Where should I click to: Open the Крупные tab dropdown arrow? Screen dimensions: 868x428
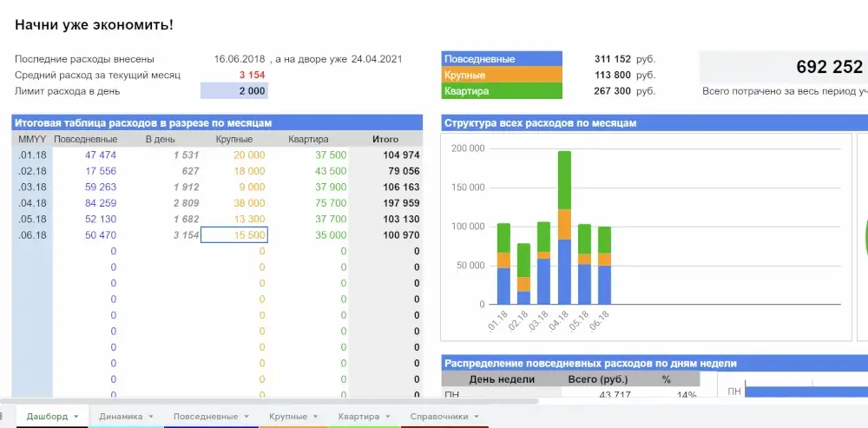[316, 417]
